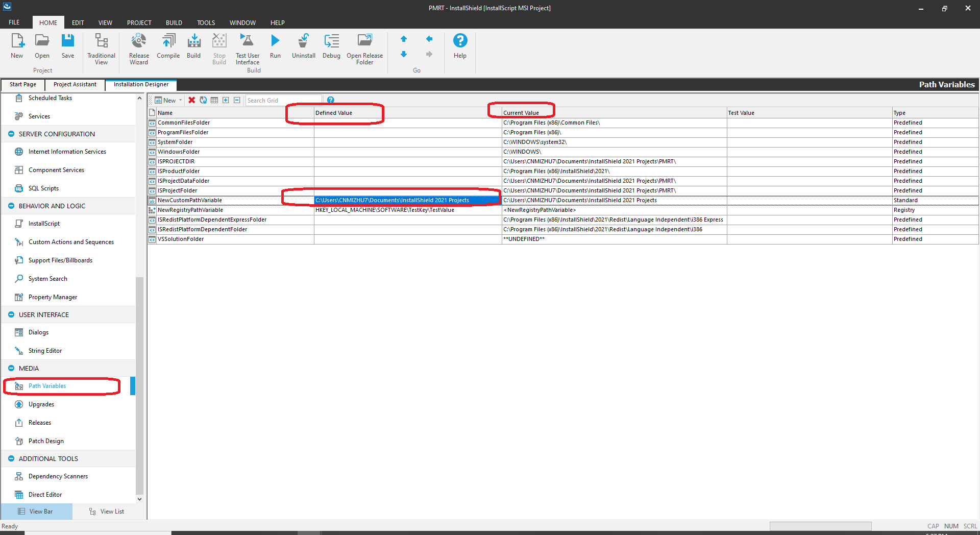
Task: Click the grid table layout icon
Action: tap(214, 100)
